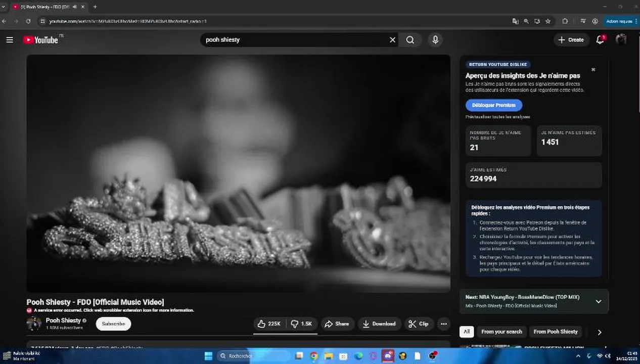This screenshot has width=640, height=364.
Task: Expand the Next mix playlist chevron
Action: [x=599, y=302]
